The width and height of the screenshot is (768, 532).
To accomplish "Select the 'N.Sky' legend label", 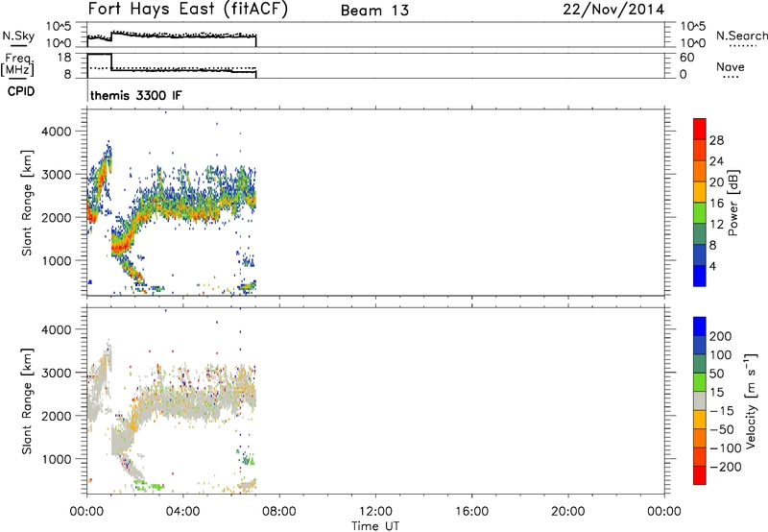I will coord(18,36).
